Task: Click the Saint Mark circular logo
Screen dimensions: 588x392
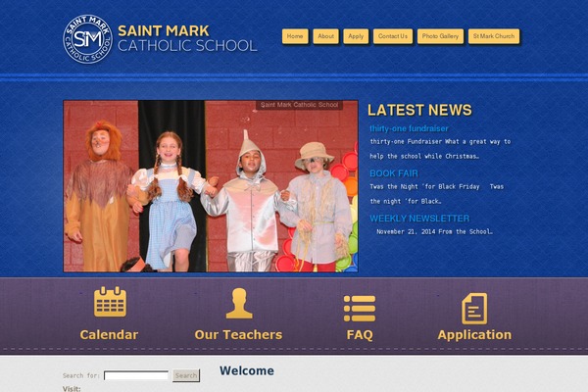Action: click(88, 39)
